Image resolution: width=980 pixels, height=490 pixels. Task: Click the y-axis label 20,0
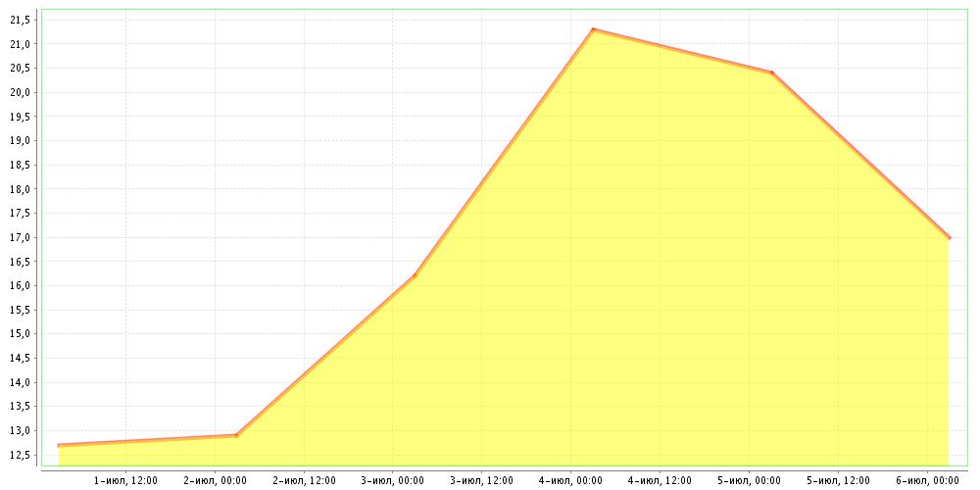(21, 92)
